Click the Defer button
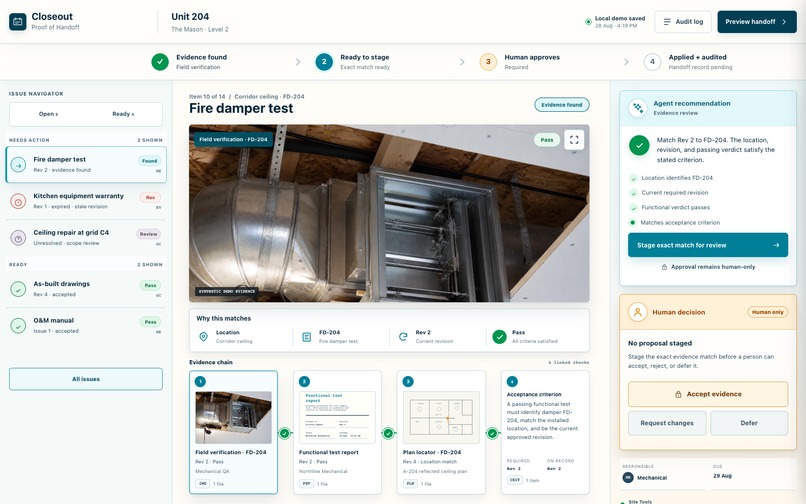806x504 pixels. pos(749,423)
